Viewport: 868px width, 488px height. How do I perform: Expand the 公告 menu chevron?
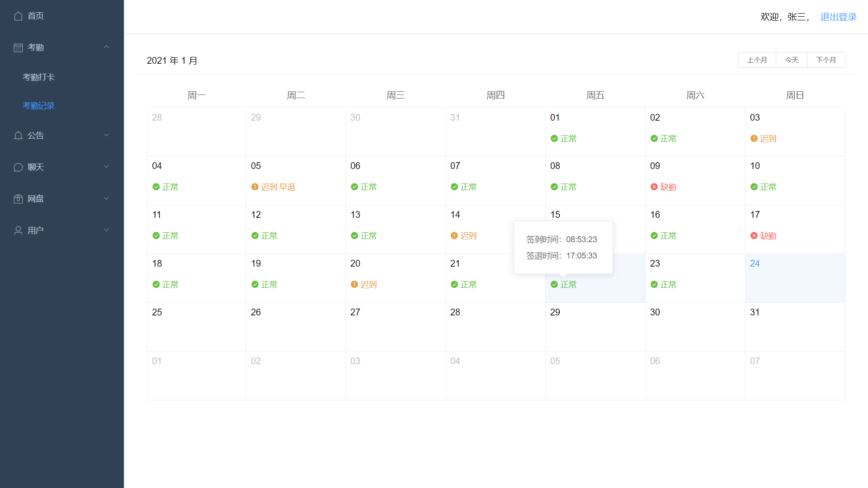point(107,135)
